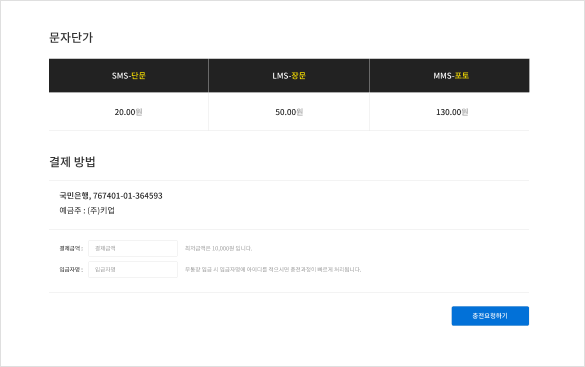Select the MMS-포토 table header
This screenshot has width=585, height=367.
point(449,75)
